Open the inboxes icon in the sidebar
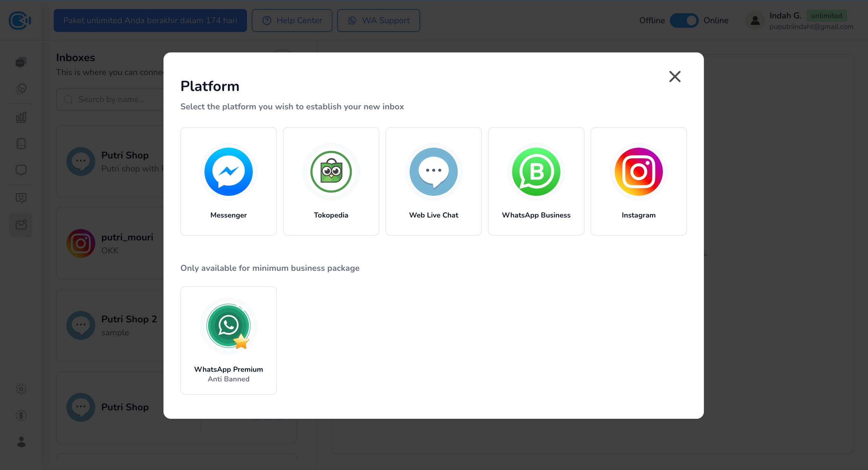This screenshot has height=470, width=868. 21,225
